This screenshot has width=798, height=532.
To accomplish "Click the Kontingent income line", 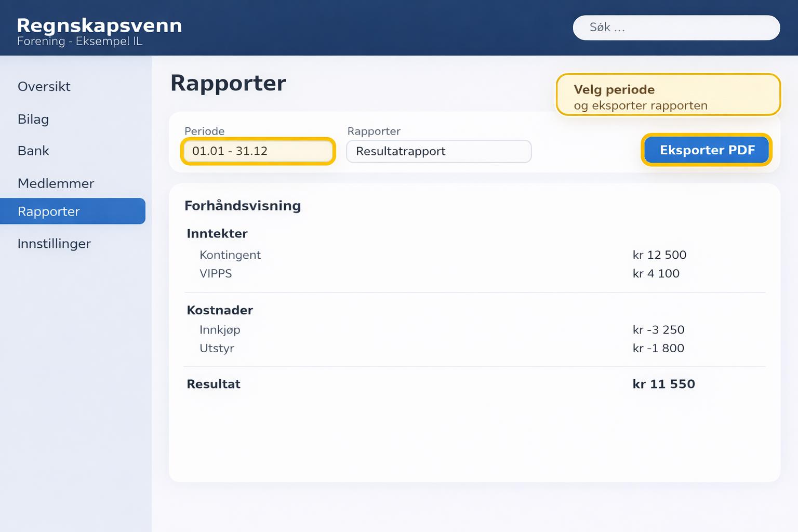I will (230, 255).
